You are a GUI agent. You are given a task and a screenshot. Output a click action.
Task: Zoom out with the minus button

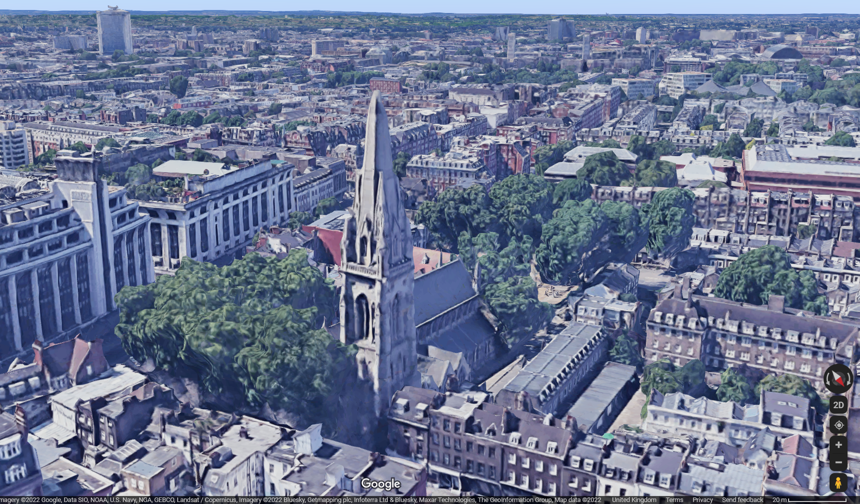point(839,462)
